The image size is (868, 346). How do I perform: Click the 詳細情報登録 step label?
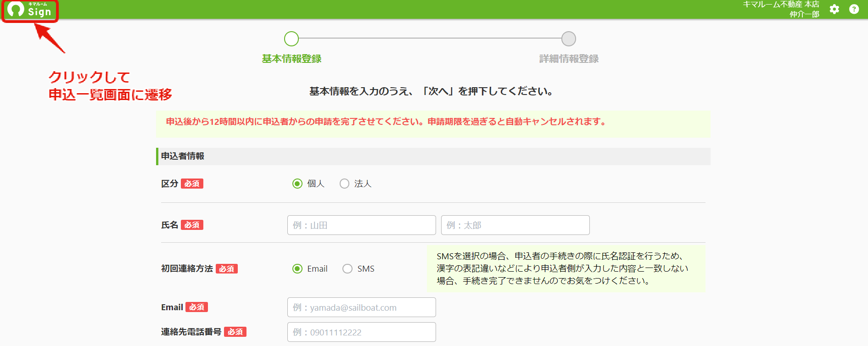click(x=569, y=59)
